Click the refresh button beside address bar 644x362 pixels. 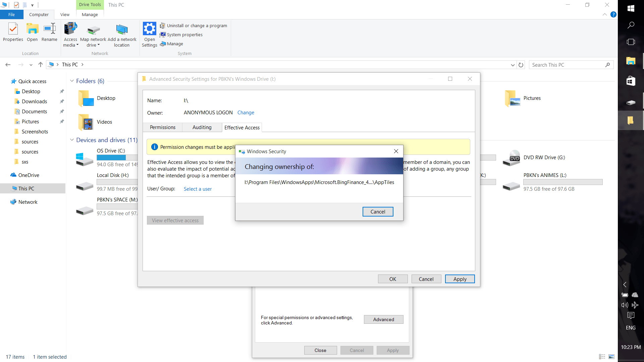tap(521, 65)
